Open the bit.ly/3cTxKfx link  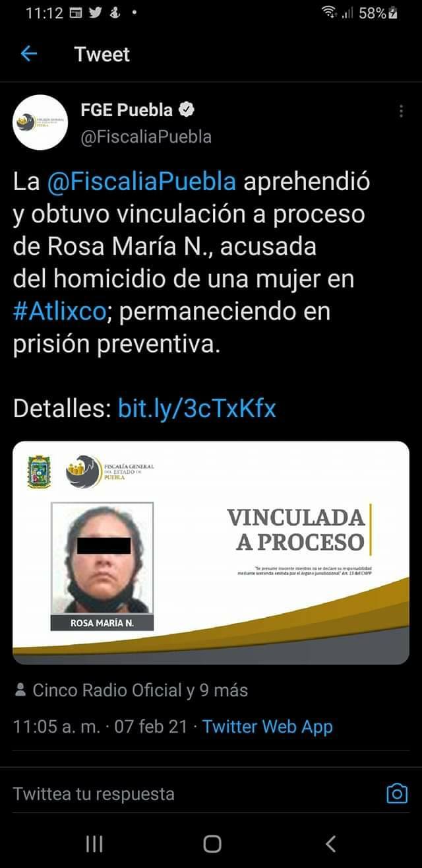(197, 409)
